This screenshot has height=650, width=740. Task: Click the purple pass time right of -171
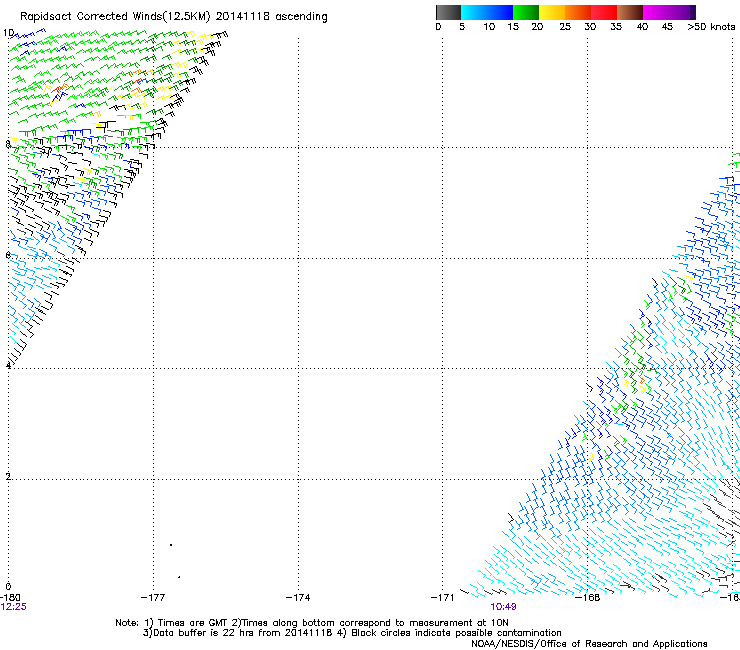pyautogui.click(x=503, y=607)
